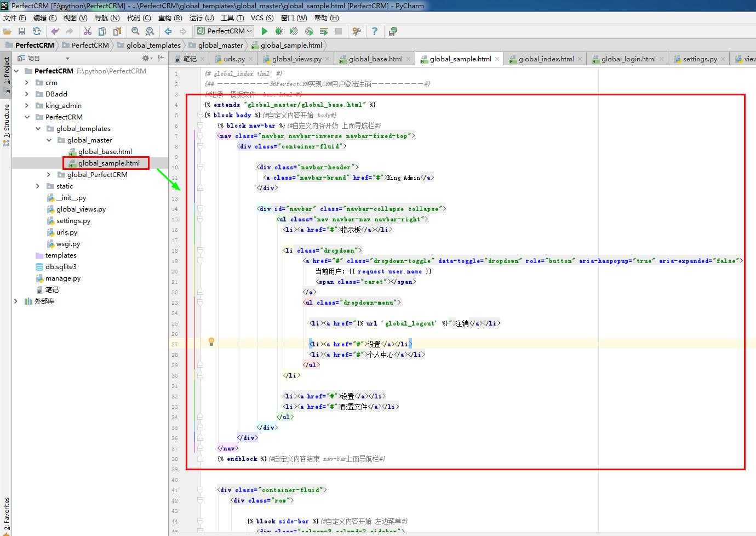Click the Redo arrow icon
This screenshot has width=756, height=536.
pos(70,31)
